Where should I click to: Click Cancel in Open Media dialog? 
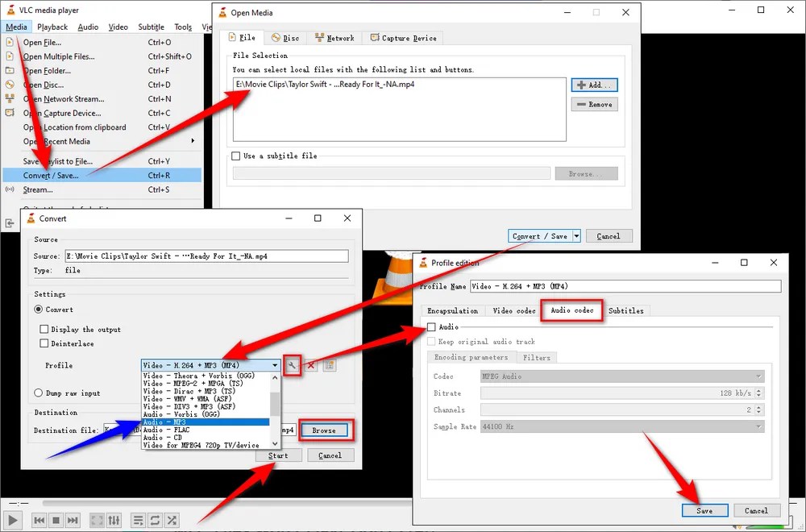click(x=609, y=236)
